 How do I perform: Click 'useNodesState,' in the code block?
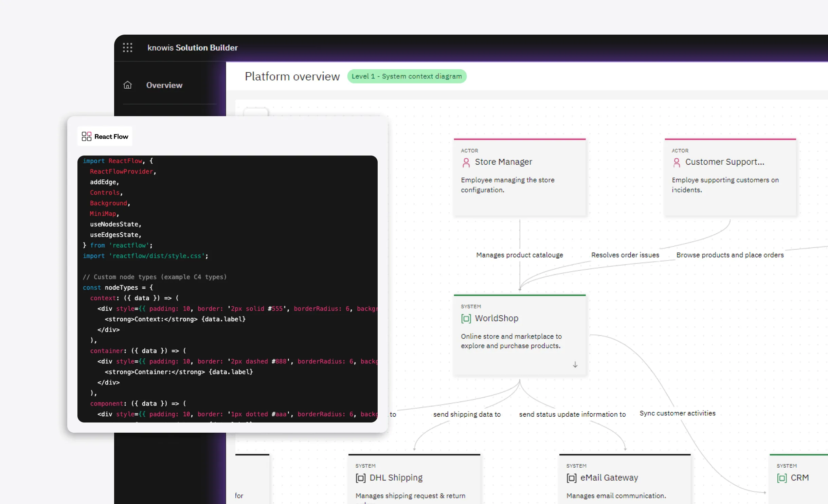point(115,224)
